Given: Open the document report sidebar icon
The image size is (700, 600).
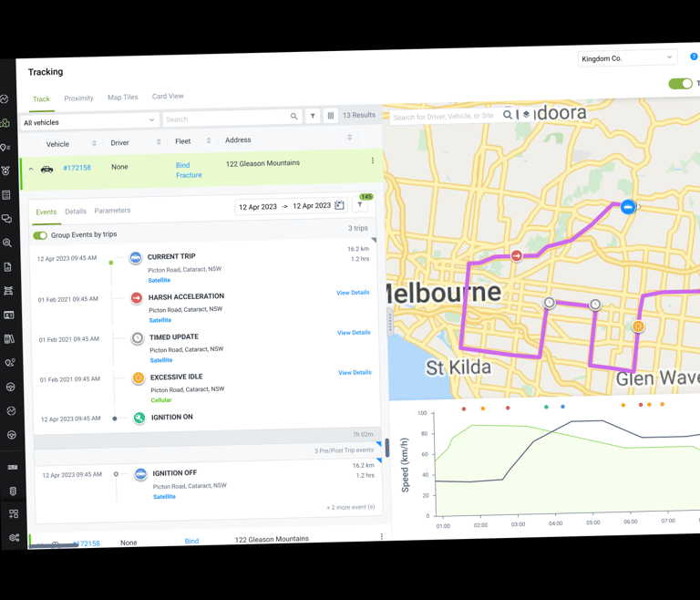Looking at the screenshot, I should (x=7, y=266).
